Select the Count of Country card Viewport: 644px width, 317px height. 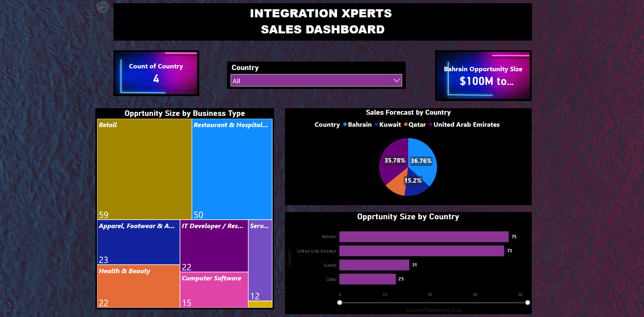[x=156, y=73]
